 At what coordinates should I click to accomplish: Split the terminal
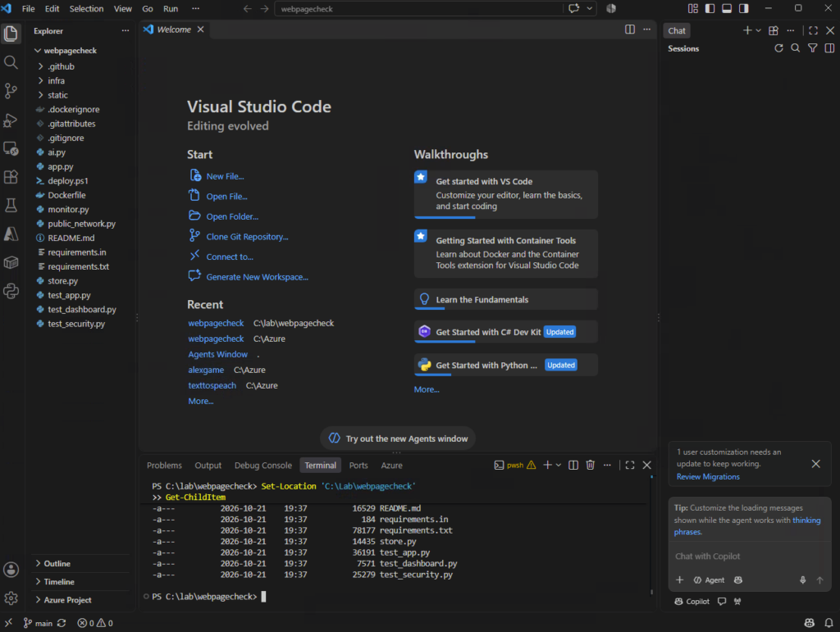pos(573,465)
